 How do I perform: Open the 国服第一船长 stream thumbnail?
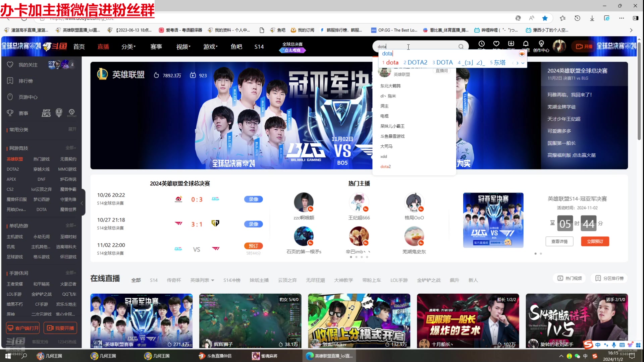pyautogui.click(x=468, y=321)
